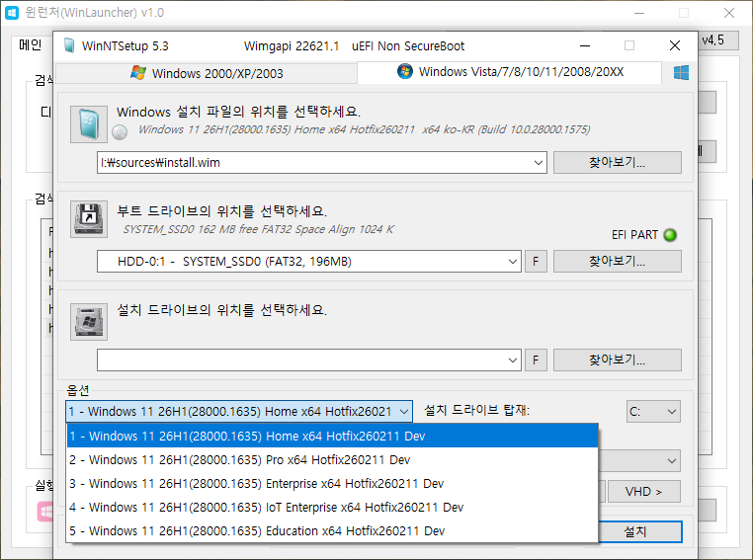753x560 pixels.
Task: Close the WinLauncher window
Action: (x=729, y=13)
